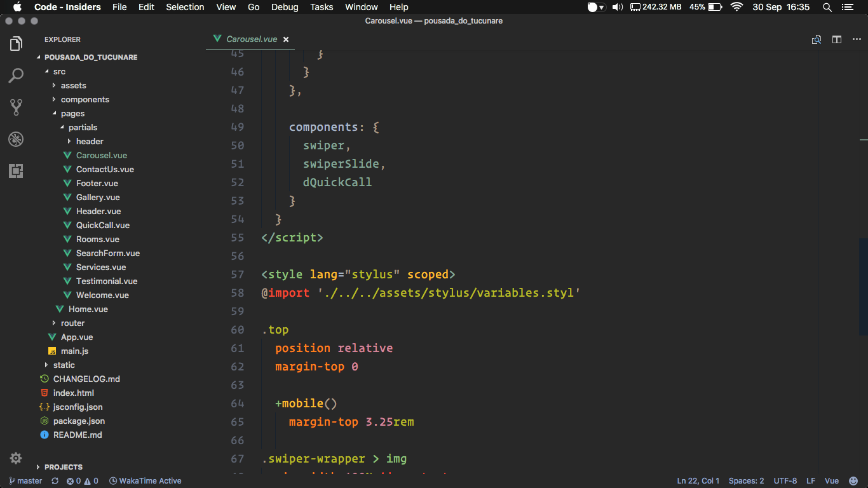This screenshot has height=488, width=868.
Task: Open the File menu
Action: (x=119, y=7)
